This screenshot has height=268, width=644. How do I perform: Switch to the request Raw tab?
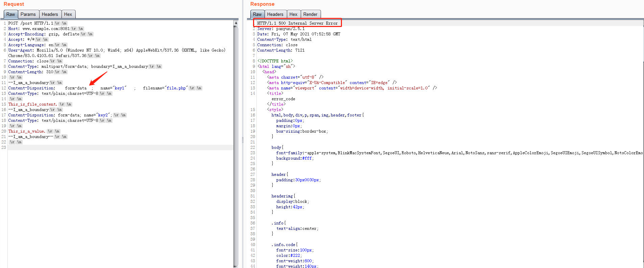[x=10, y=14]
